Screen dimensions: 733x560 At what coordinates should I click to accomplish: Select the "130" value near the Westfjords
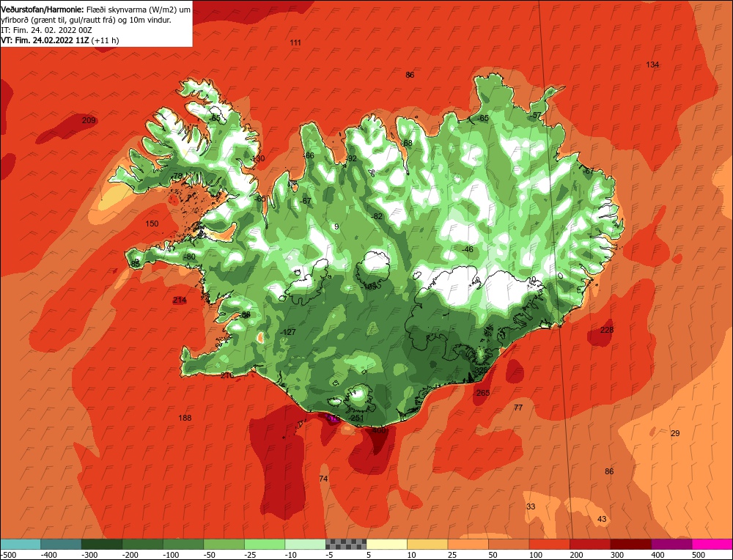(x=258, y=158)
